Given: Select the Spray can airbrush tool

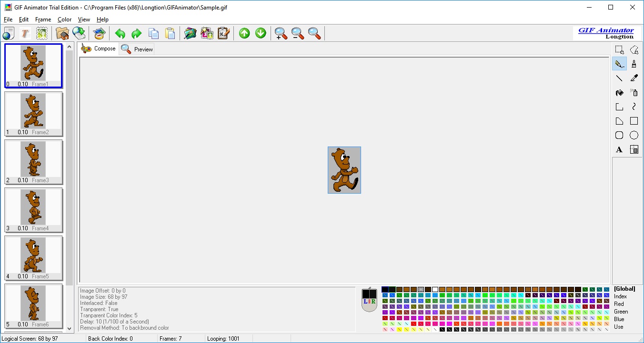Looking at the screenshot, I should tap(634, 92).
